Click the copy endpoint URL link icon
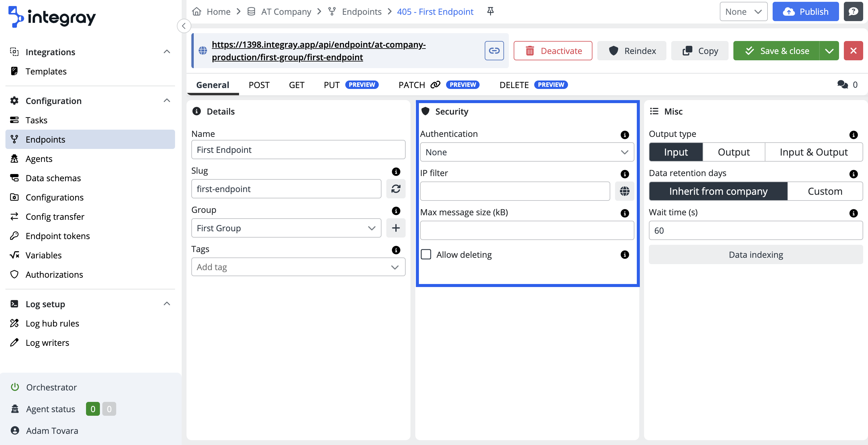This screenshot has width=868, height=445. coord(494,51)
